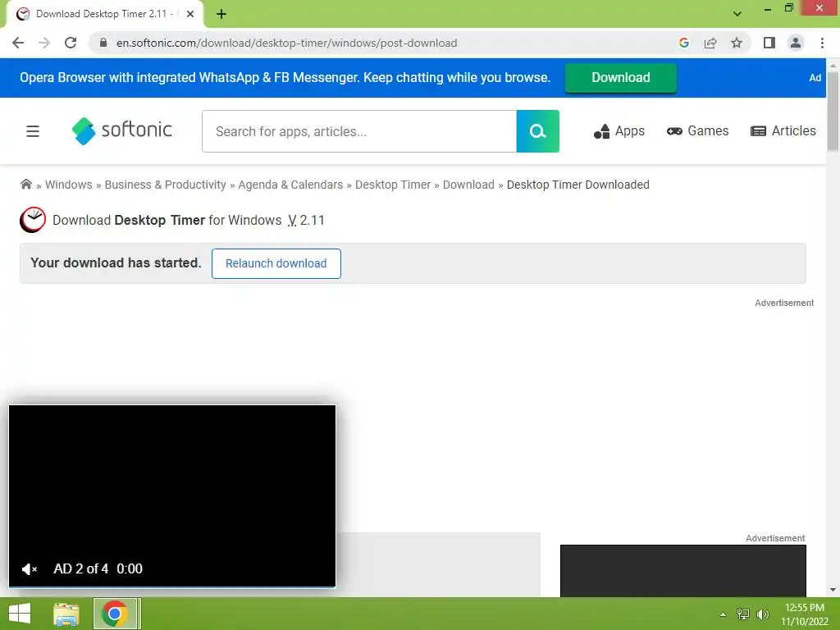
Task: Click the Desktop Timer Downloaded breadcrumb text
Action: [x=578, y=185]
